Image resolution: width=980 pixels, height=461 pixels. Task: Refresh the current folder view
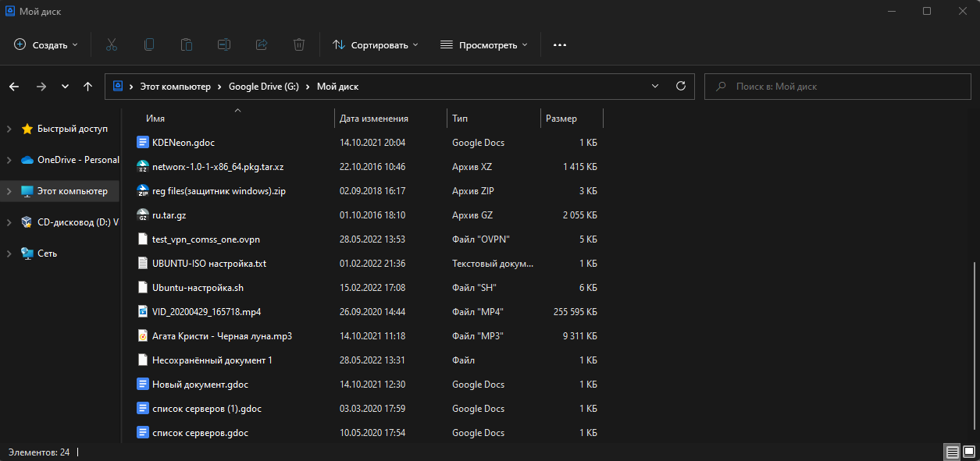[680, 87]
